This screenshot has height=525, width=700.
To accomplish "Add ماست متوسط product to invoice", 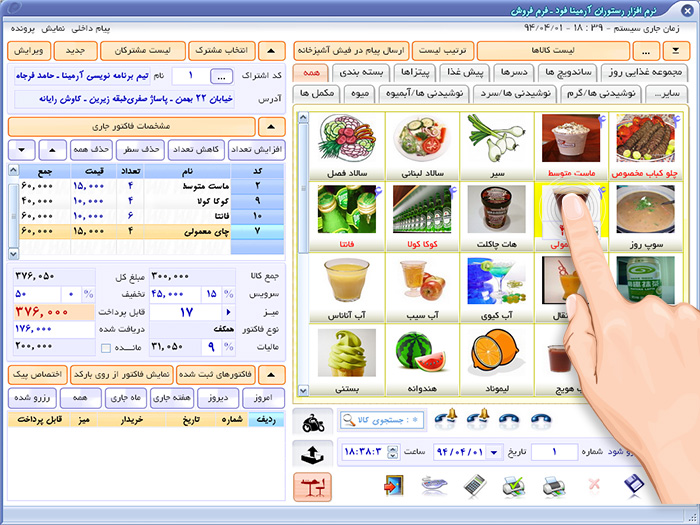I will click(x=571, y=146).
